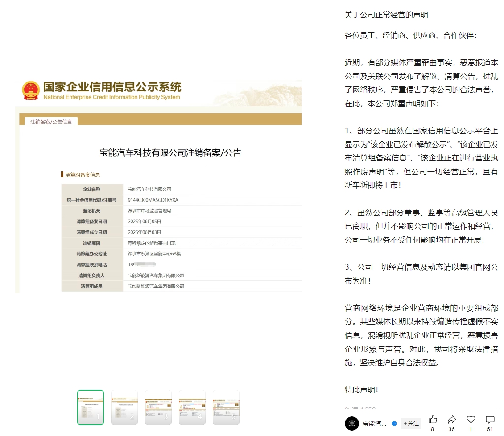The width and height of the screenshot is (504, 436).
Task: Click date 2025年06月03日
Action: click(x=145, y=232)
